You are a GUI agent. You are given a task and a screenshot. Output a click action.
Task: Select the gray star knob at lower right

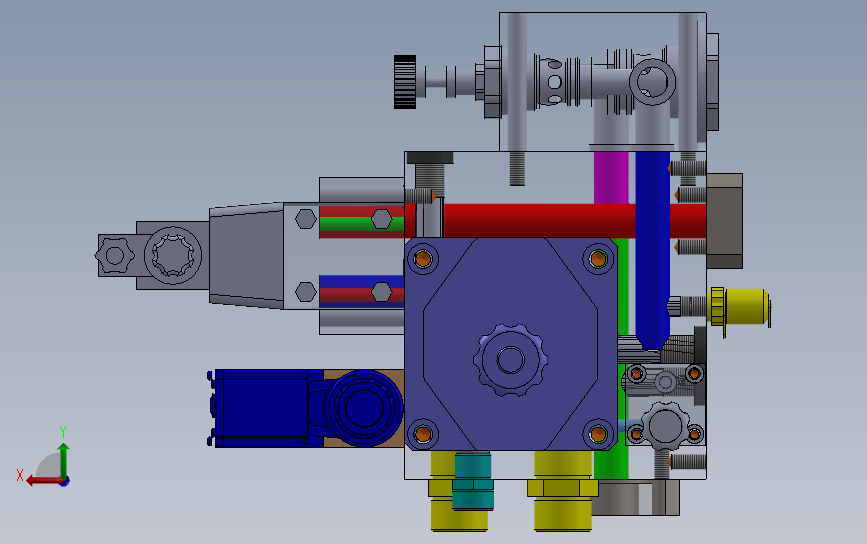click(x=665, y=426)
